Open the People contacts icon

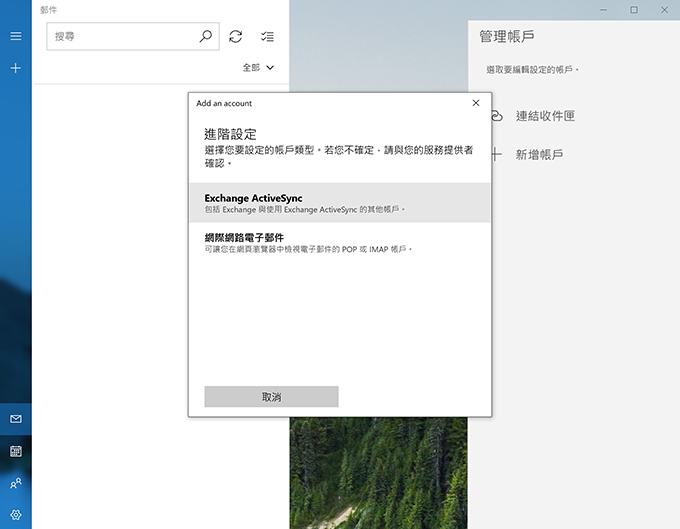[16, 483]
